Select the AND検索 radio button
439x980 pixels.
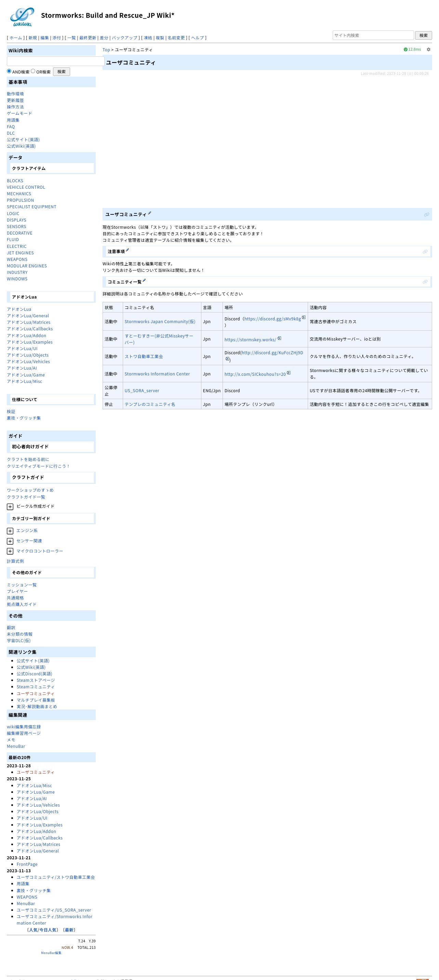tap(9, 71)
